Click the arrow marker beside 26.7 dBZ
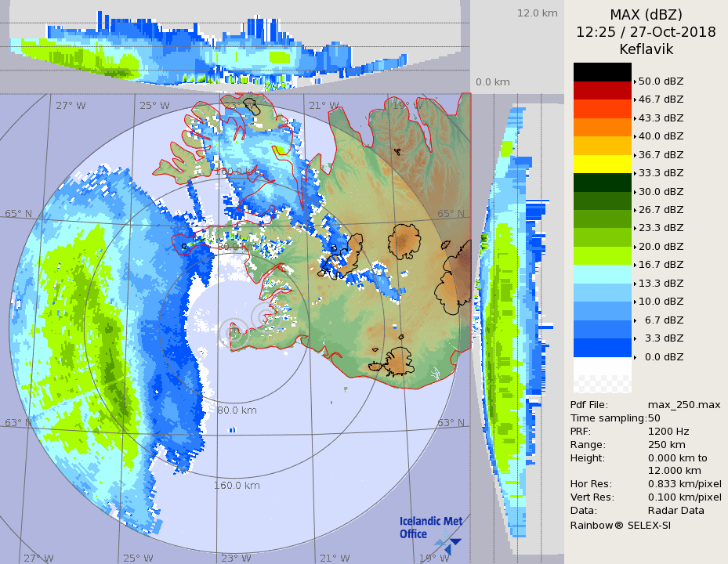 pyautogui.click(x=635, y=210)
